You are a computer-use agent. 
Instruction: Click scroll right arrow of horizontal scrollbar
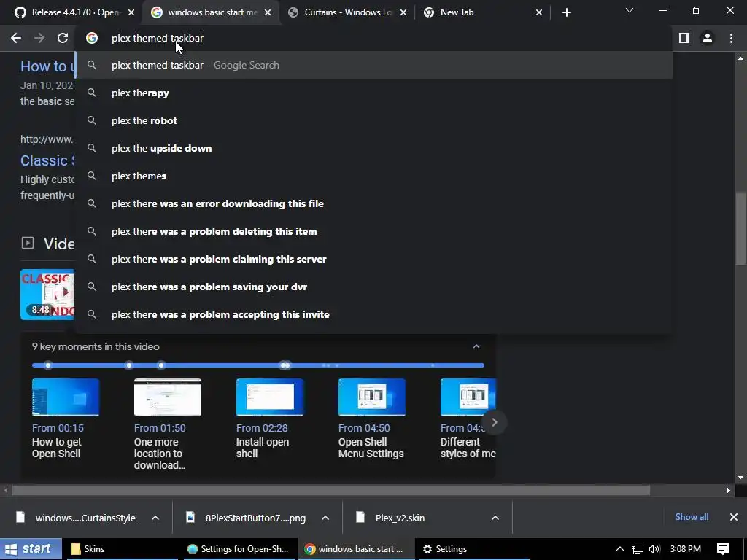(729, 490)
